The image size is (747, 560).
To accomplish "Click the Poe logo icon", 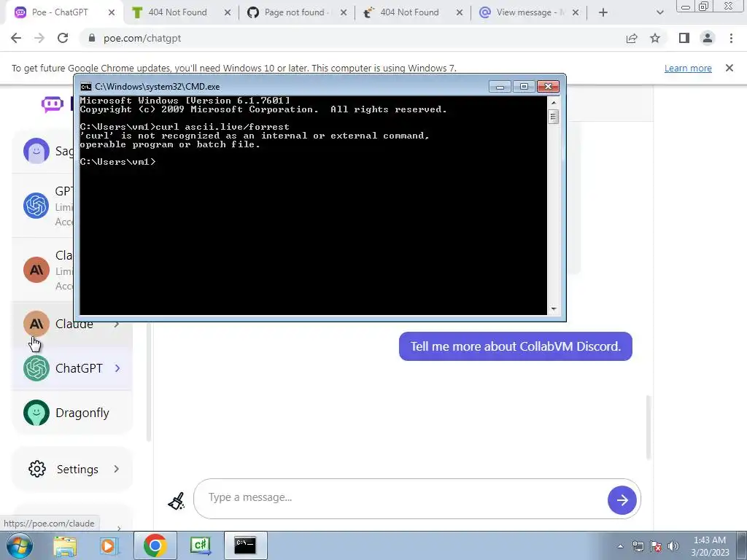I will click(53, 104).
